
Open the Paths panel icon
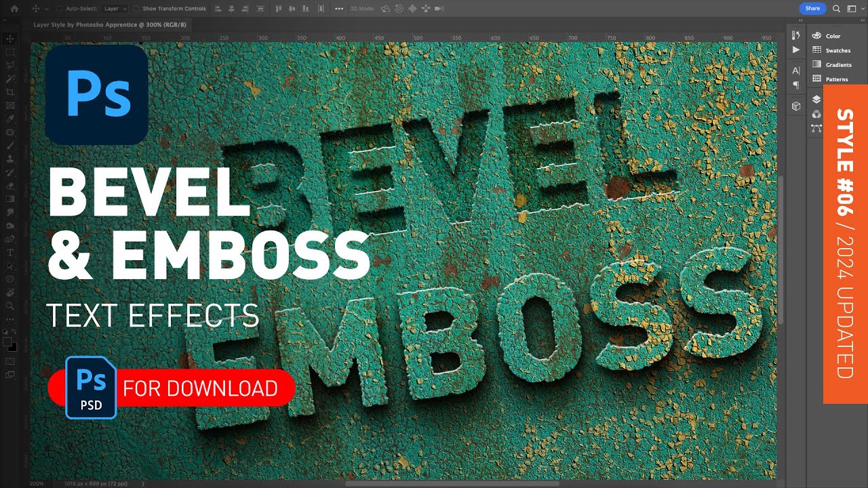[x=816, y=128]
